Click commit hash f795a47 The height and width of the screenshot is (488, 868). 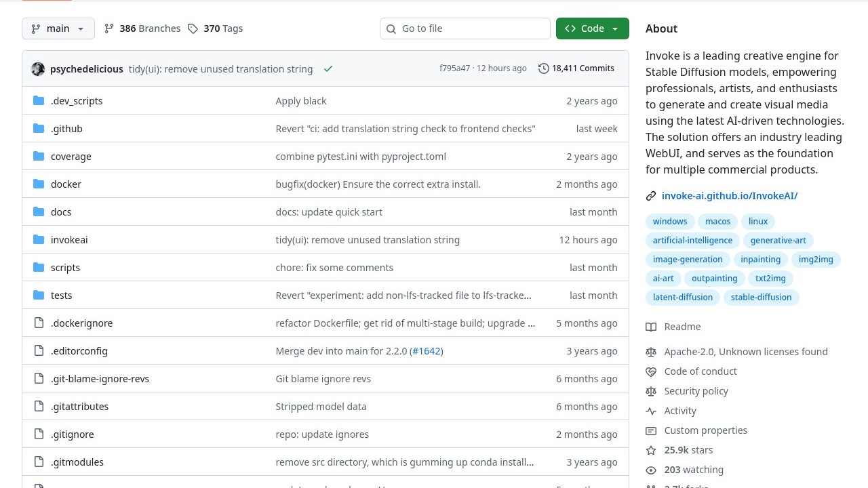tap(454, 68)
